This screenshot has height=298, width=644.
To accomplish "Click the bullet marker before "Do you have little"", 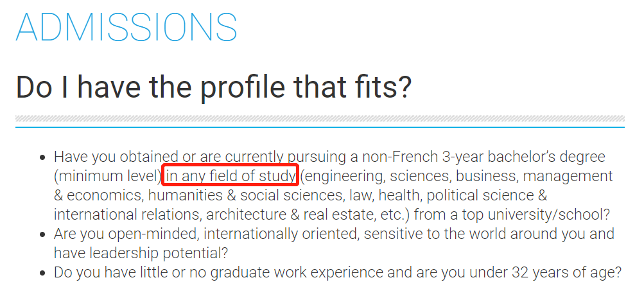I will click(x=42, y=273).
